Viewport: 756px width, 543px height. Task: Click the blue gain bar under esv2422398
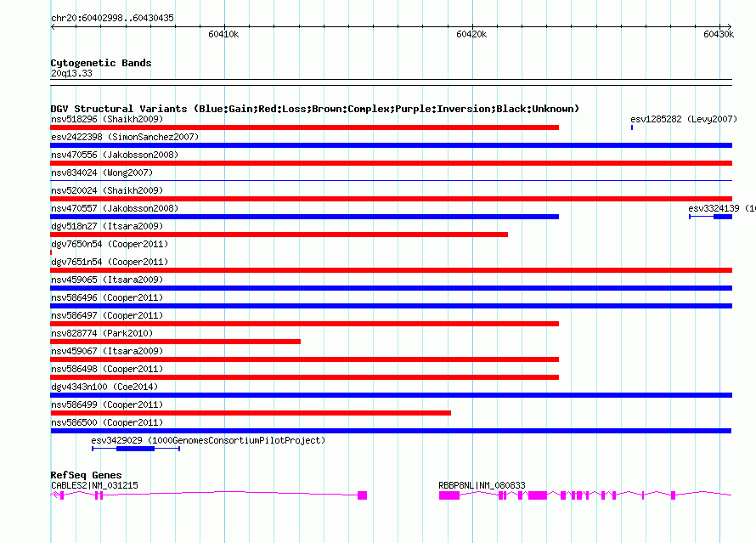(x=392, y=145)
